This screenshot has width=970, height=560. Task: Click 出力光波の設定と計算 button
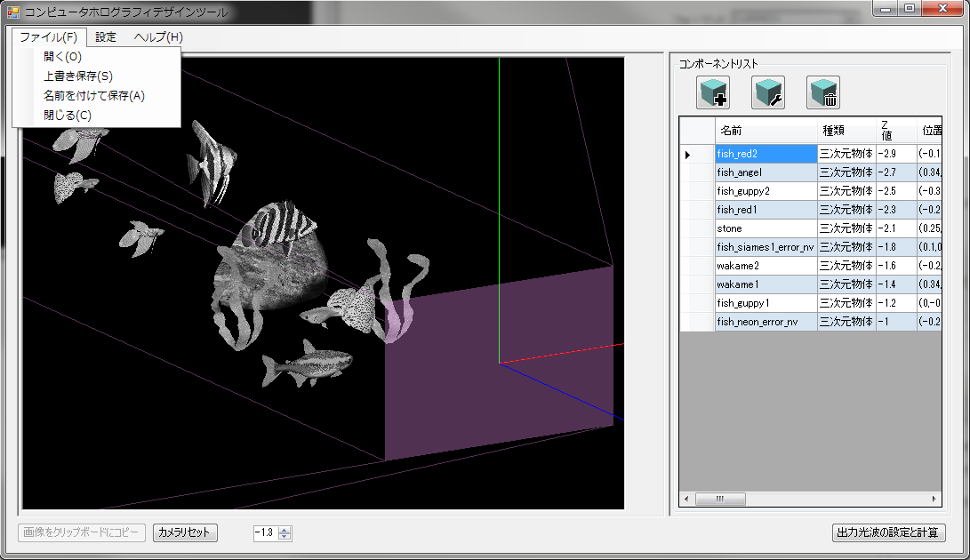[x=888, y=533]
